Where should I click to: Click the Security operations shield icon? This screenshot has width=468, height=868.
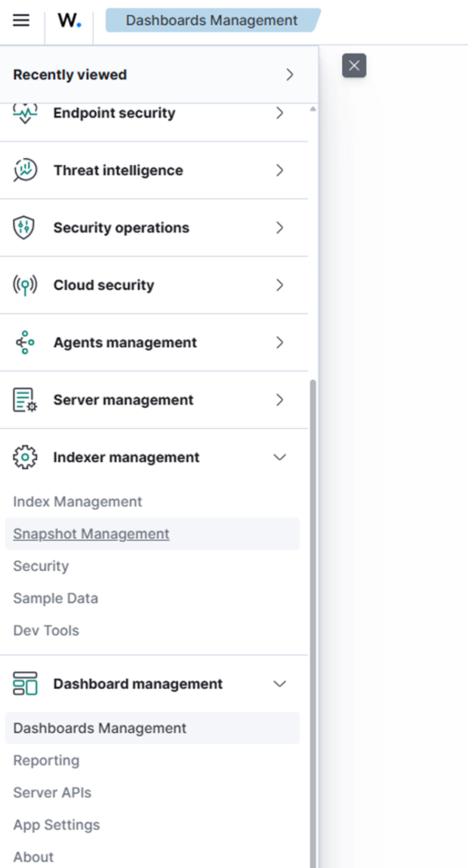point(24,227)
